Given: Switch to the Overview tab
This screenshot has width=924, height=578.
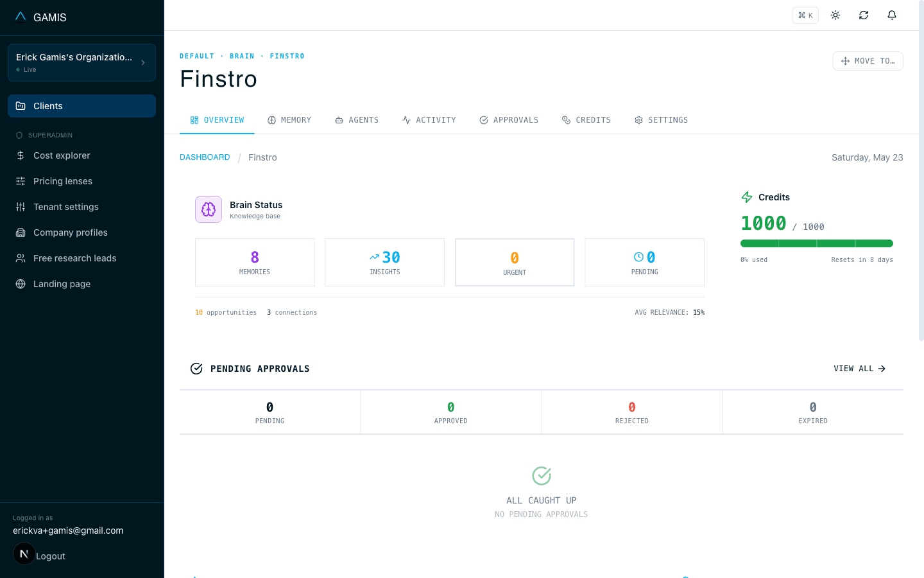Looking at the screenshot, I should pos(217,120).
